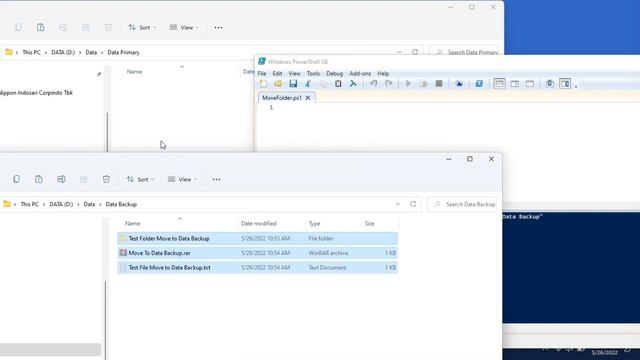The width and height of the screenshot is (640, 360).
Task: Click Paste clipboard icon in PowerShell ISE
Action: 338,84
